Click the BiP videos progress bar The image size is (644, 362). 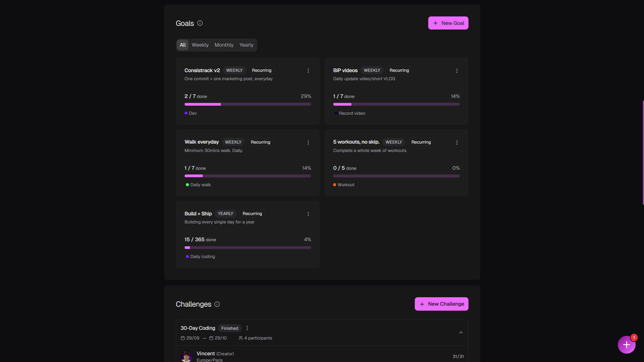point(396,104)
